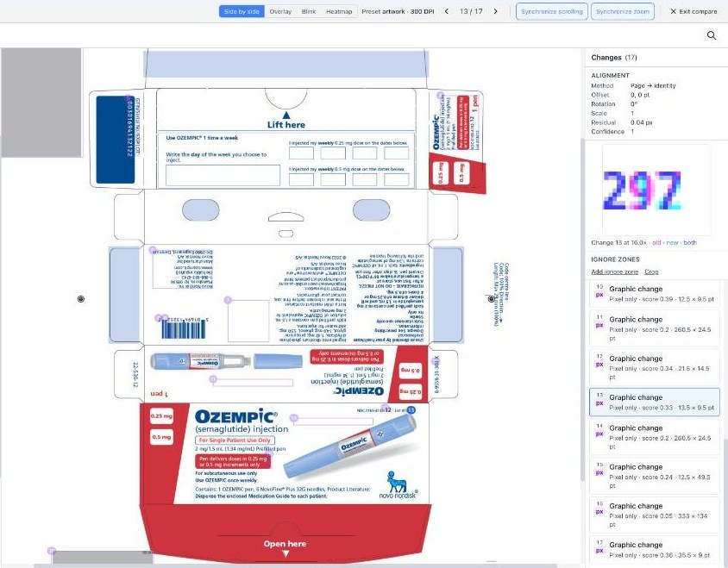Select the Blink comparison mode
The image size is (728, 568).
(309, 11)
